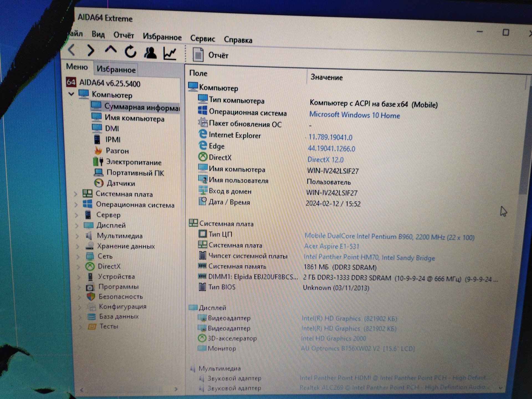Select Суммарная информация in the tree
Image resolution: width=532 pixels, height=399 pixels.
click(x=136, y=107)
